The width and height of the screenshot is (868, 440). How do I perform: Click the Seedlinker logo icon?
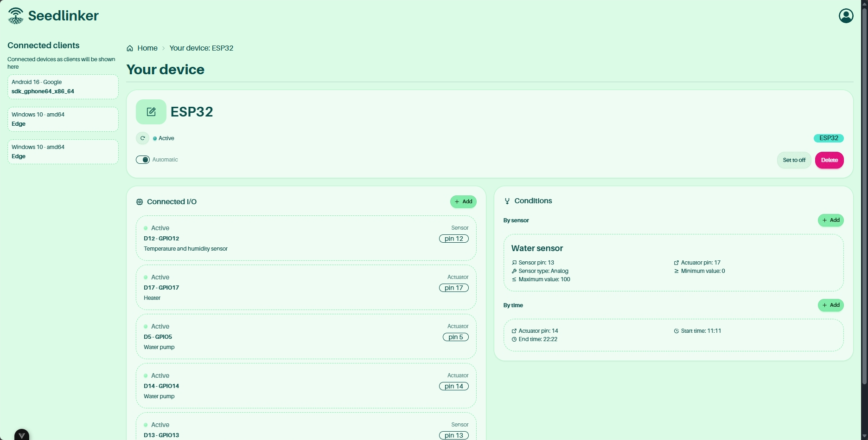16,16
